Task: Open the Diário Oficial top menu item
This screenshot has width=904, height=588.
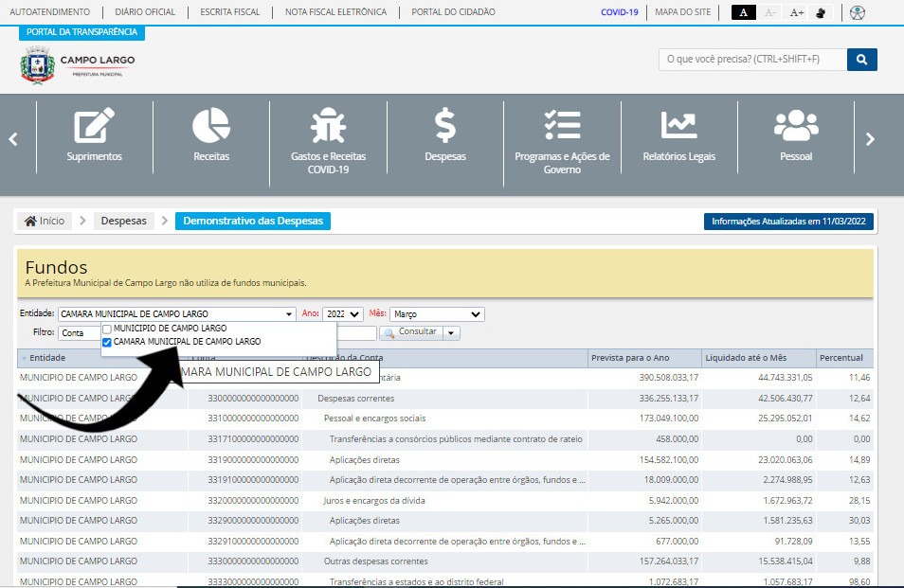Action: click(x=145, y=12)
